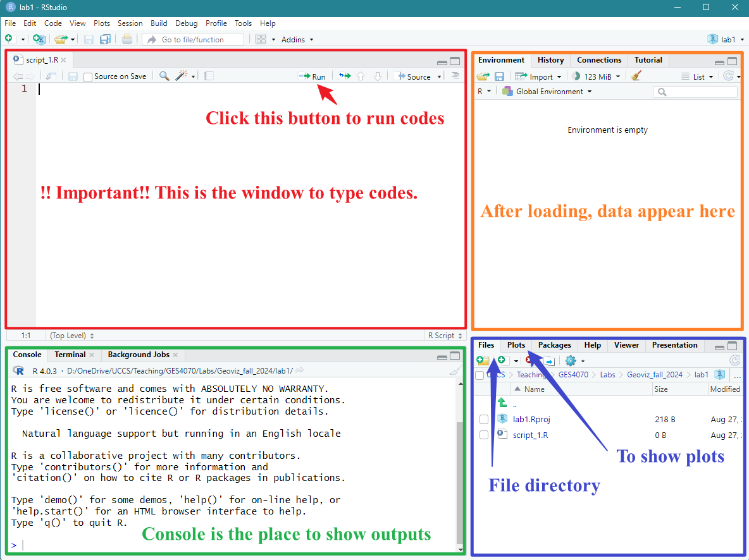
Task: Check the lab1.Rproj file checkbox
Action: pos(484,419)
